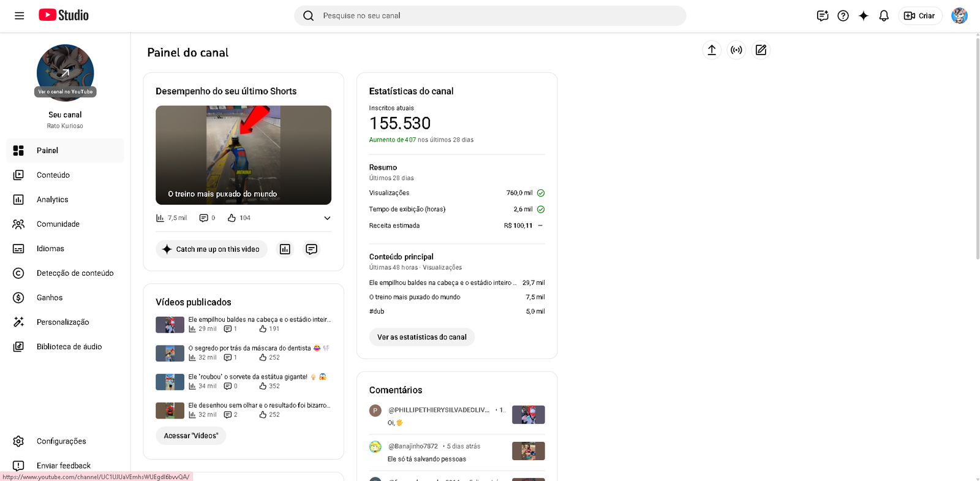Select Ganhos in the sidebar
The height and width of the screenshot is (481, 980).
pos(50,298)
